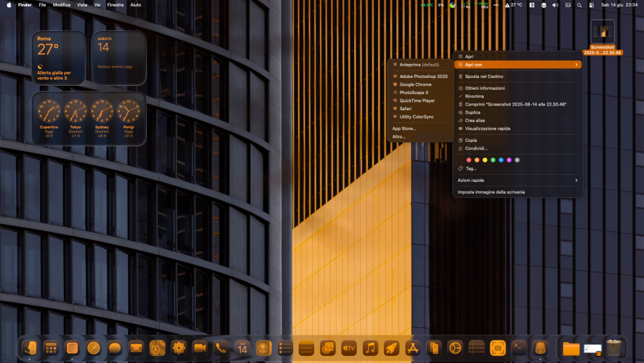The width and height of the screenshot is (644, 363).
Task: Open the folder stack in Dock
Action: pyautogui.click(x=571, y=349)
